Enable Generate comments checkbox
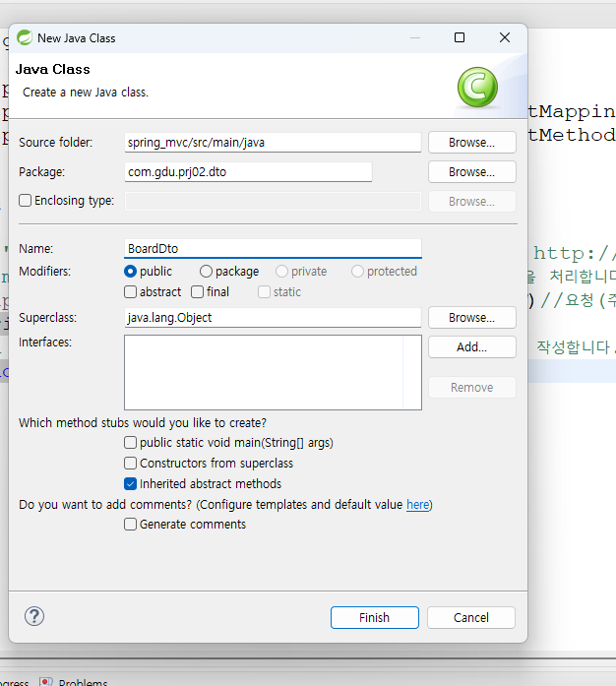Screen dimensions: 616x686 coord(130,525)
